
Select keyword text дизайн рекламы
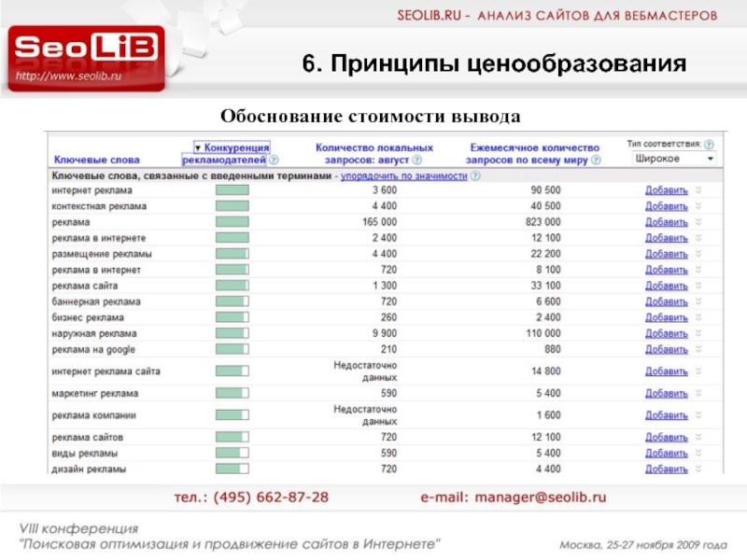pyautogui.click(x=89, y=469)
